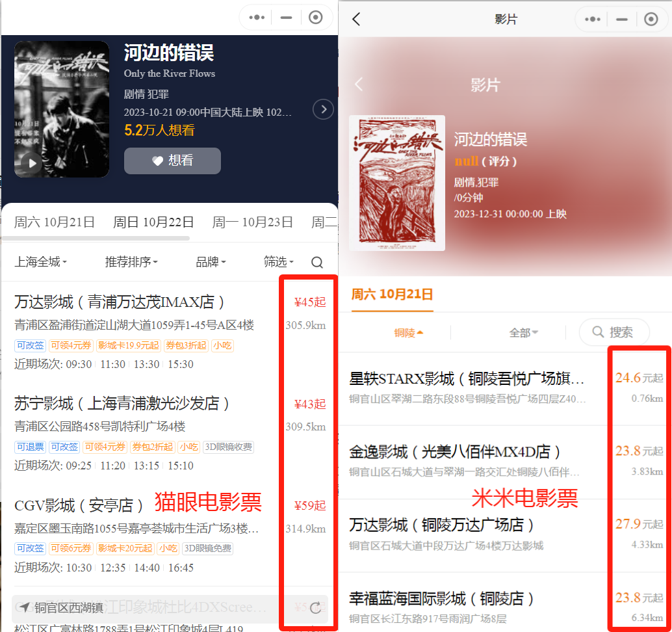The height and width of the screenshot is (632, 672).
Task: Toggle the 想看 heart button
Action: coord(172,161)
